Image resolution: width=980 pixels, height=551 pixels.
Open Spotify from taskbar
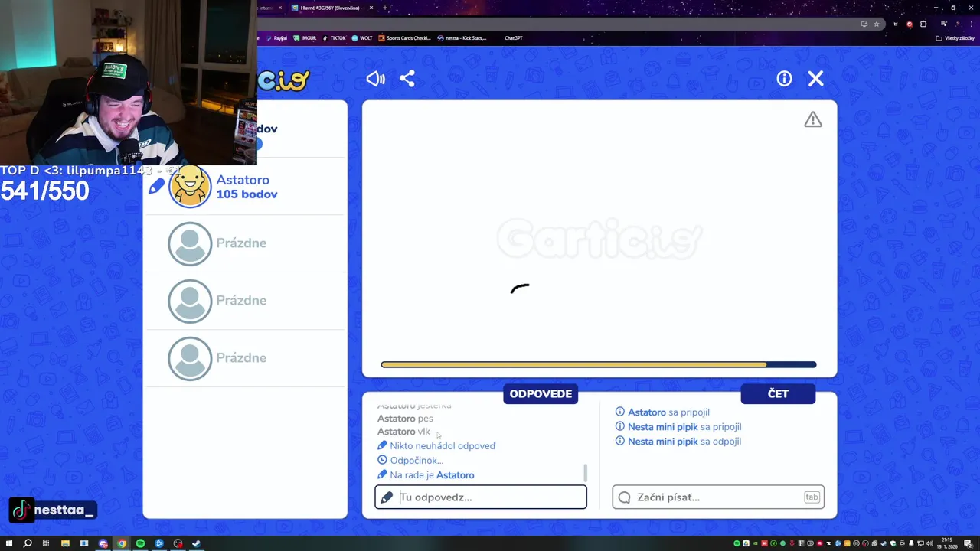(x=140, y=543)
